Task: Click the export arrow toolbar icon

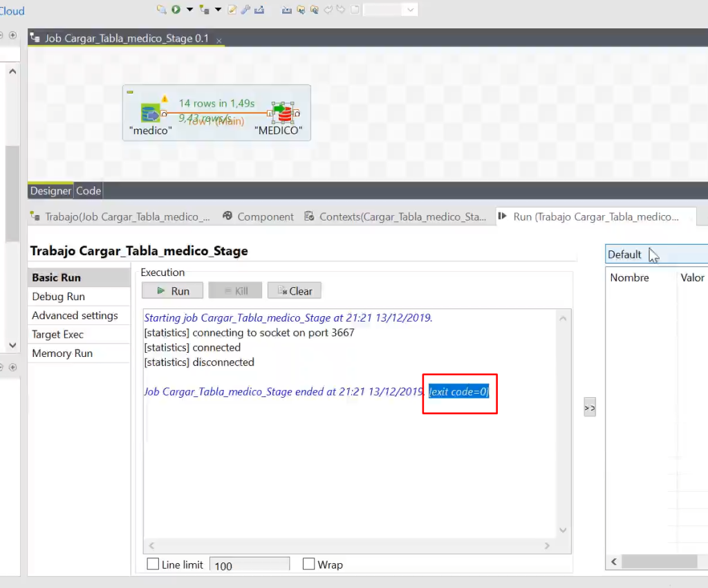Action: pyautogui.click(x=259, y=10)
